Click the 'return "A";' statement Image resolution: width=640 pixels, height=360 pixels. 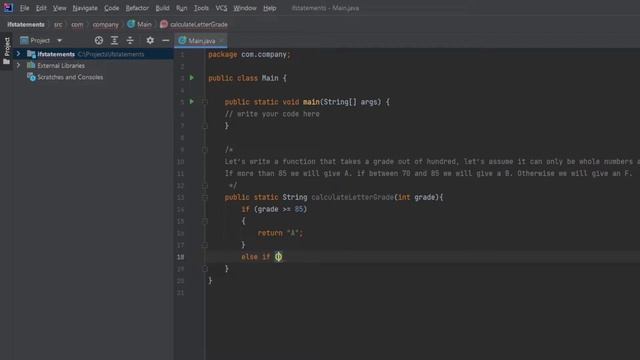point(280,233)
